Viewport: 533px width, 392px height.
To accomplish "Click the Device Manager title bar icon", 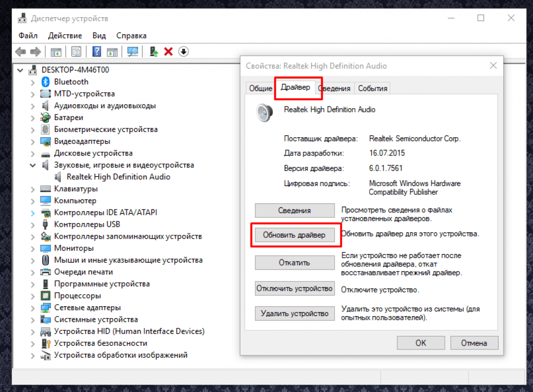I will [22, 18].
